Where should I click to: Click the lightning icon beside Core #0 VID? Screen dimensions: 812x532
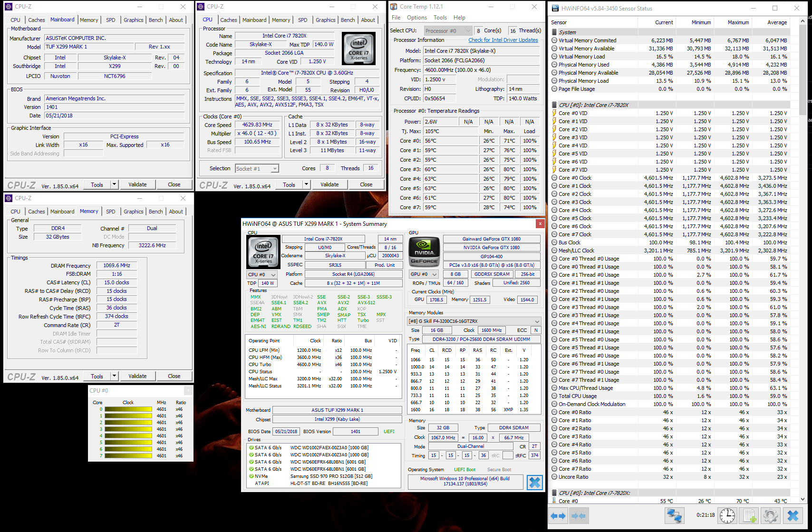tap(554, 113)
